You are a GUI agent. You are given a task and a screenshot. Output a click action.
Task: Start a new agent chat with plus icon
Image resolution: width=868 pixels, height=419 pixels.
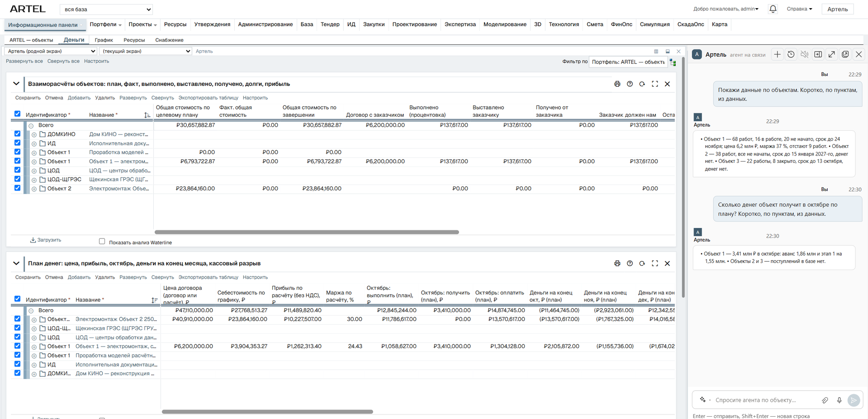coord(777,54)
